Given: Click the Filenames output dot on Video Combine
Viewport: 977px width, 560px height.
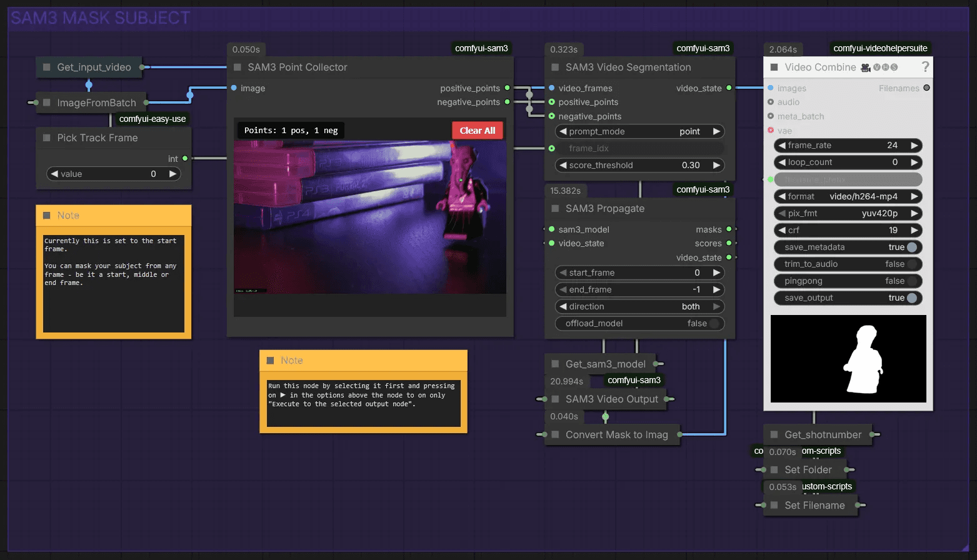Looking at the screenshot, I should tap(926, 88).
